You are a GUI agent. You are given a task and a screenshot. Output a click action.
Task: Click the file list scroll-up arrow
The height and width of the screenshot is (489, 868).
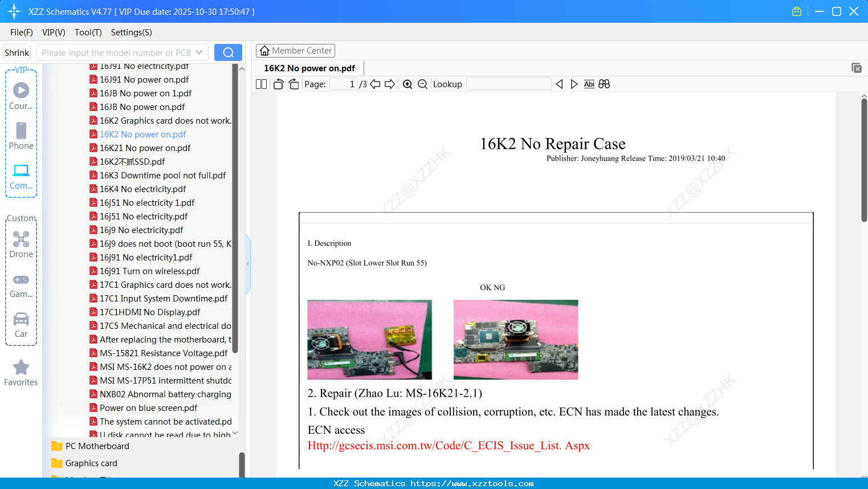click(x=242, y=68)
